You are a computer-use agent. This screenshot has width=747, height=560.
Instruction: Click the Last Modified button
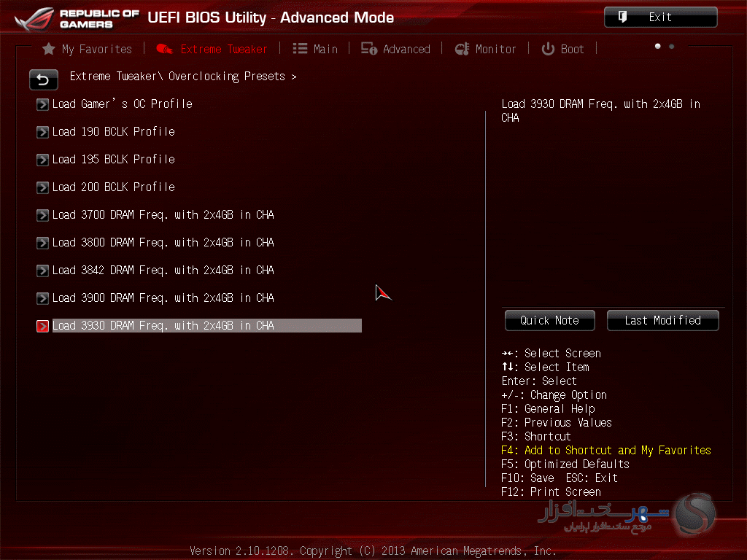[x=662, y=321]
